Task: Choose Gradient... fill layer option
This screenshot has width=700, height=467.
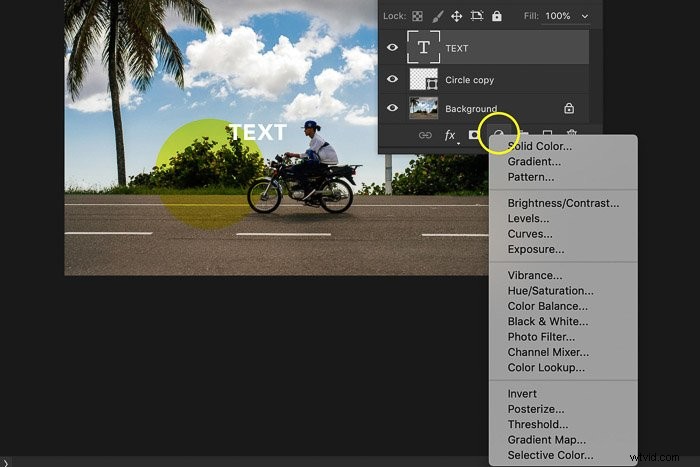Action: pos(534,162)
